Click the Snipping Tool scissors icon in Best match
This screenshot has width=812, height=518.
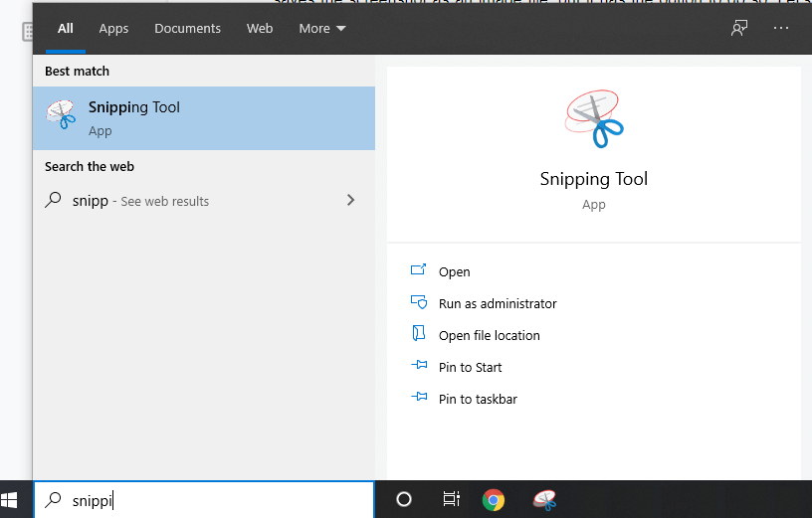(61, 115)
